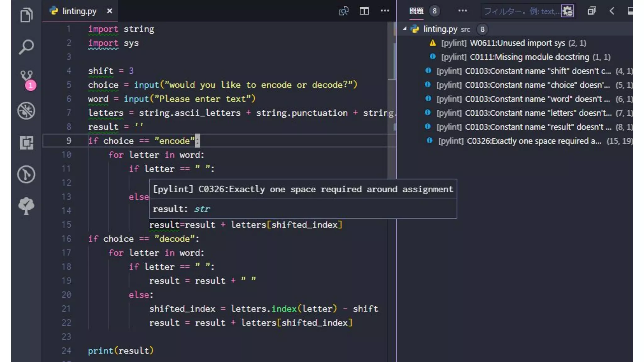644x362 pixels.
Task: Click open changes icon in editor toolbar
Action: (x=344, y=11)
